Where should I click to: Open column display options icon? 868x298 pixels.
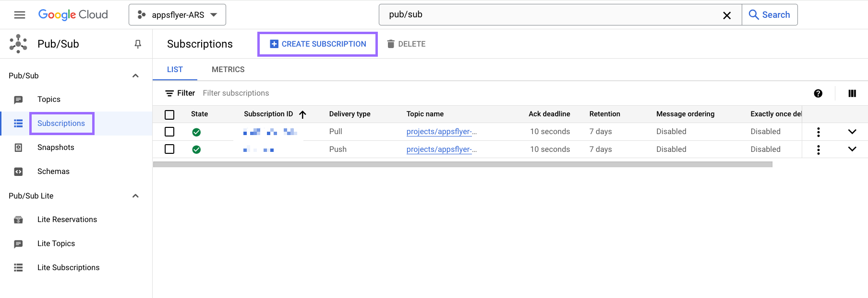[x=852, y=93]
